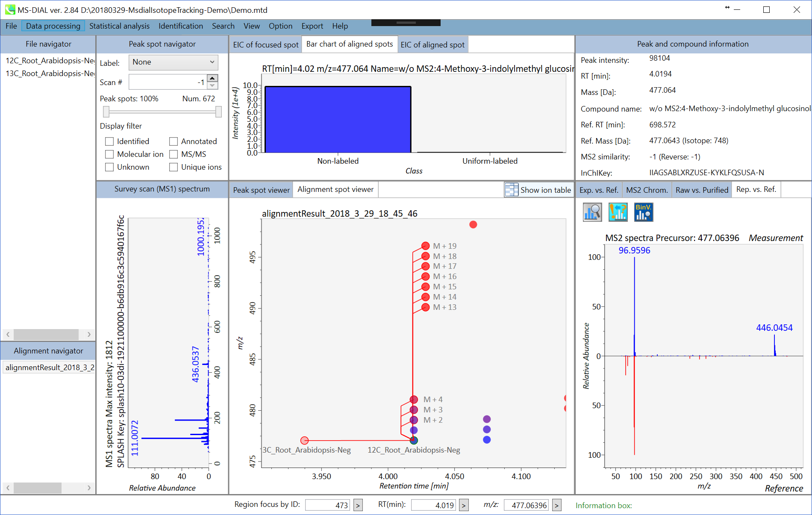Open the Data processing menu

point(53,26)
